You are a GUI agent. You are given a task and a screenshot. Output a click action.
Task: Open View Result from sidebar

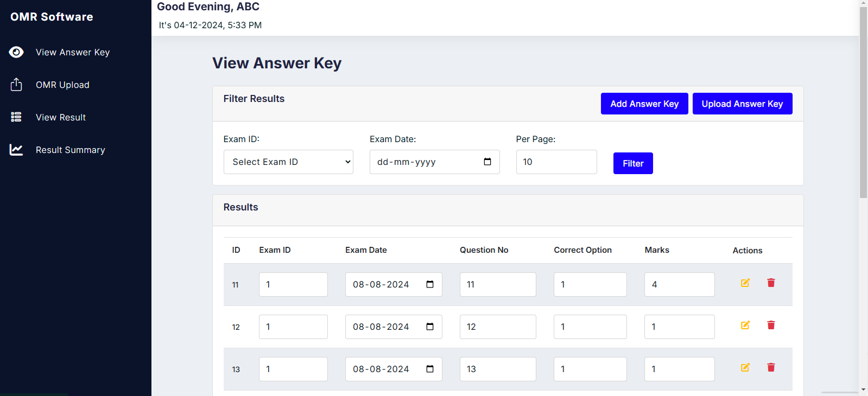[61, 117]
